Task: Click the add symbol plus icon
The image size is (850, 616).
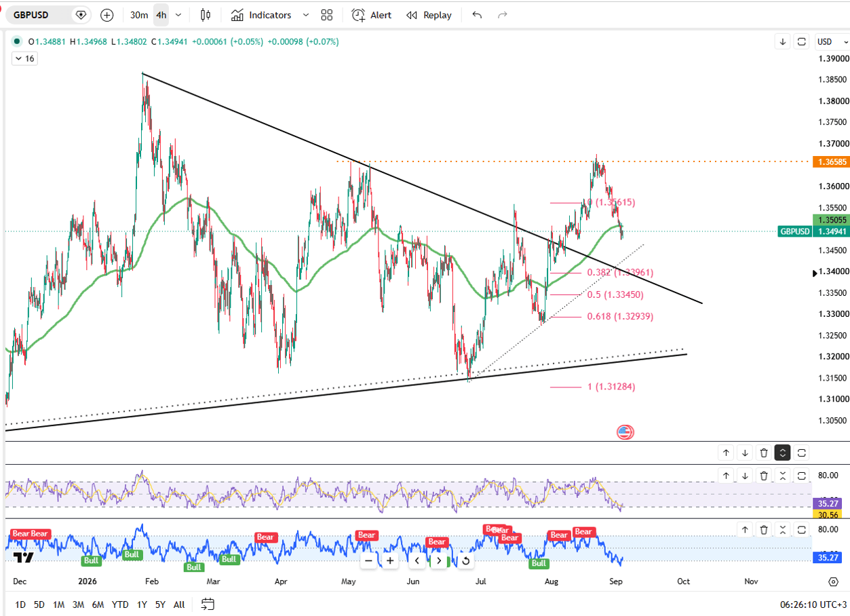Action: pyautogui.click(x=107, y=15)
